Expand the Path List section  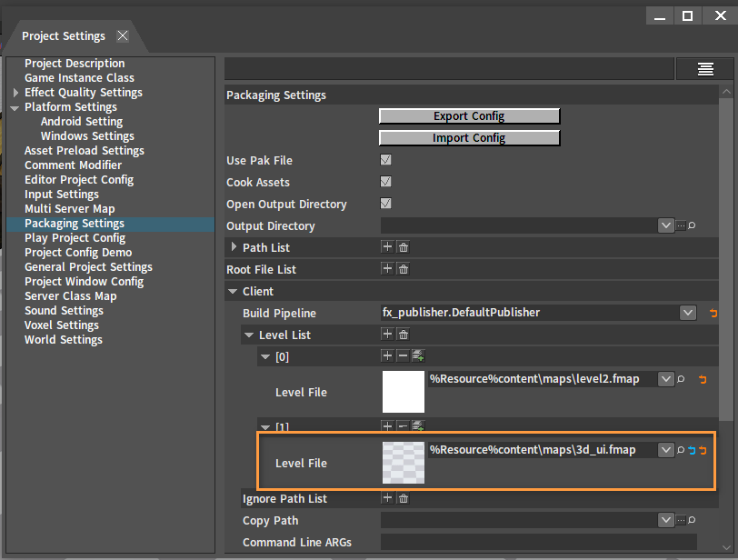[234, 246]
